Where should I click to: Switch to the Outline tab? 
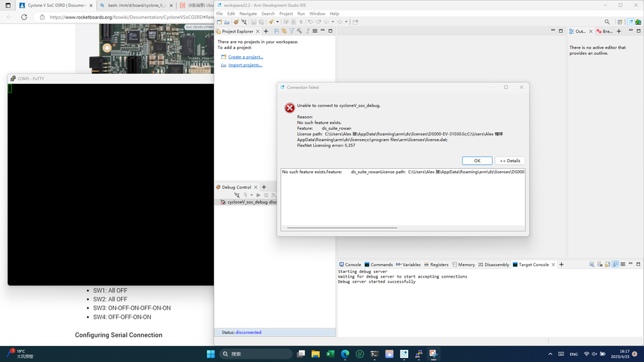tap(580, 31)
